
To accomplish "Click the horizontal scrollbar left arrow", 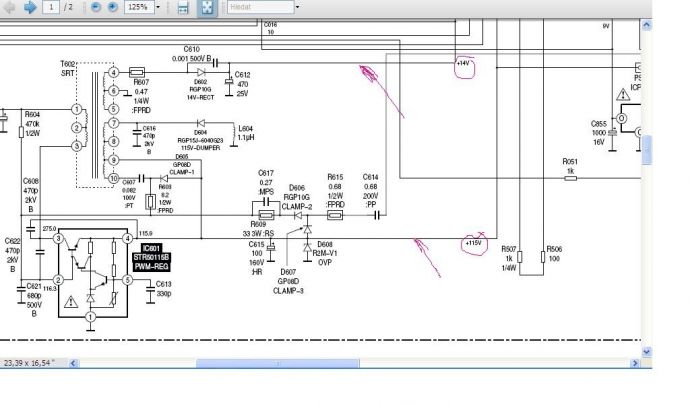I will click(73, 363).
